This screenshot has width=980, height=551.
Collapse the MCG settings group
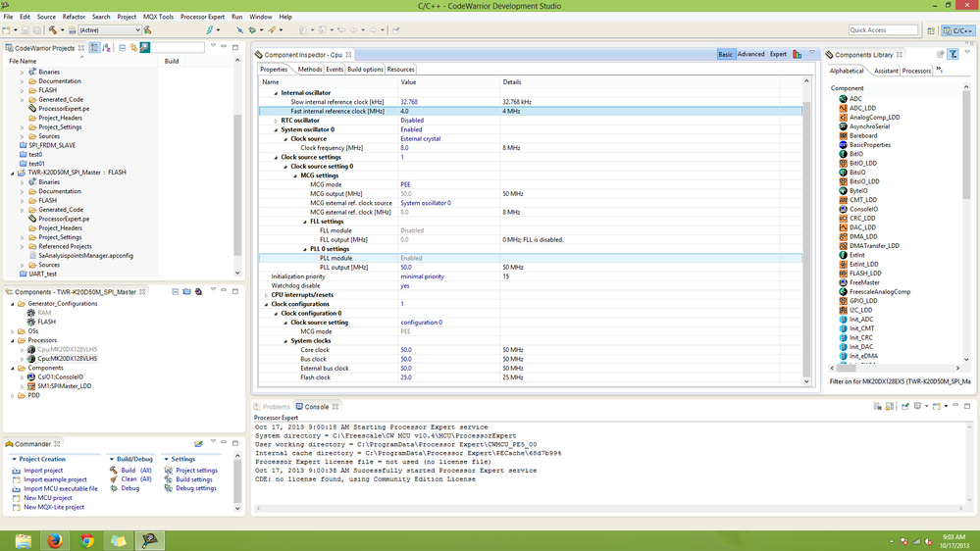point(295,175)
